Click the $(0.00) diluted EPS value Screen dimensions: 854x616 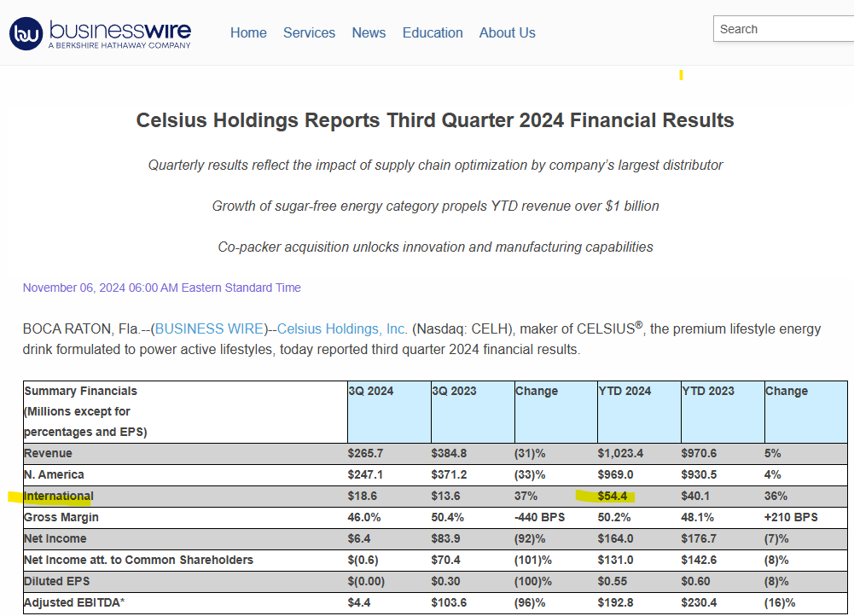pos(366,581)
